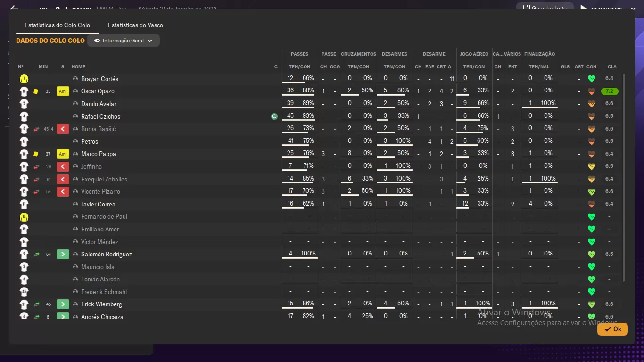Click Danilo Avelar shirt number icon

point(24,104)
